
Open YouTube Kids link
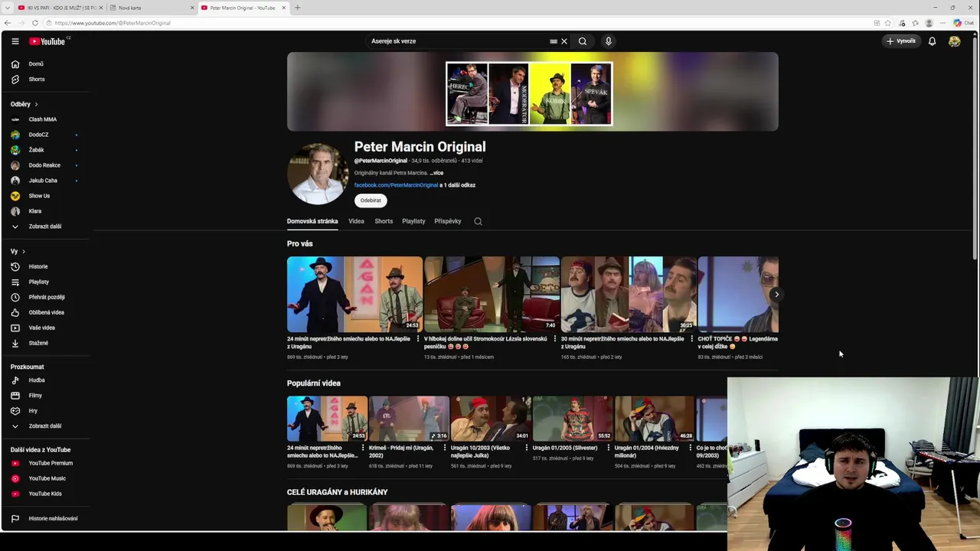pyautogui.click(x=46, y=494)
